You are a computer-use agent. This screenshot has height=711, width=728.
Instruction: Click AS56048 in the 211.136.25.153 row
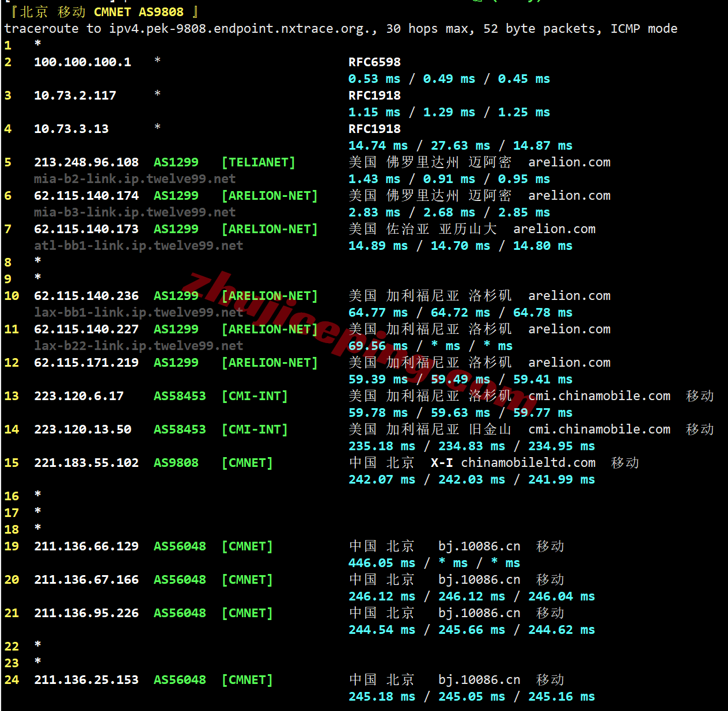click(180, 680)
